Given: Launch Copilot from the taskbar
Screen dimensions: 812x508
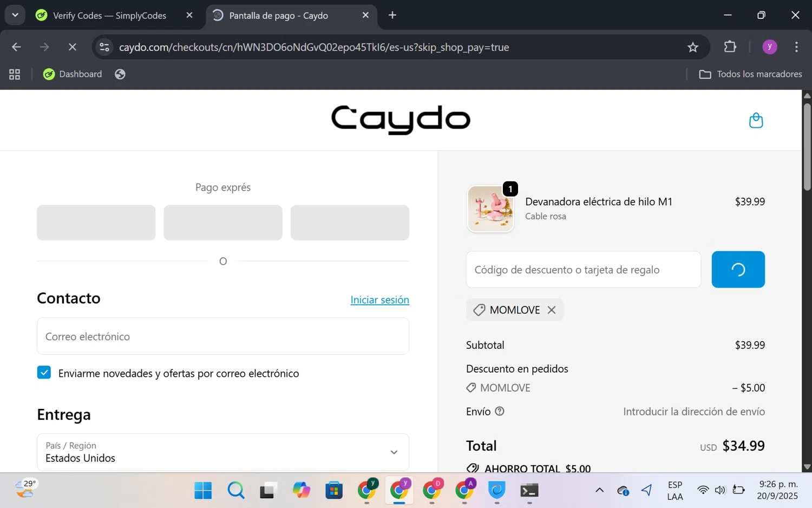Looking at the screenshot, I should coord(302,491).
